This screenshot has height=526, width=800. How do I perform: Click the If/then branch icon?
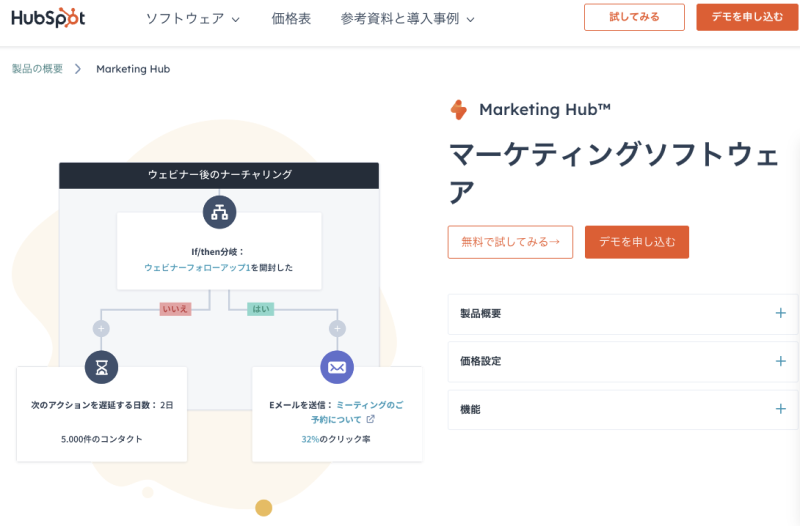219,212
